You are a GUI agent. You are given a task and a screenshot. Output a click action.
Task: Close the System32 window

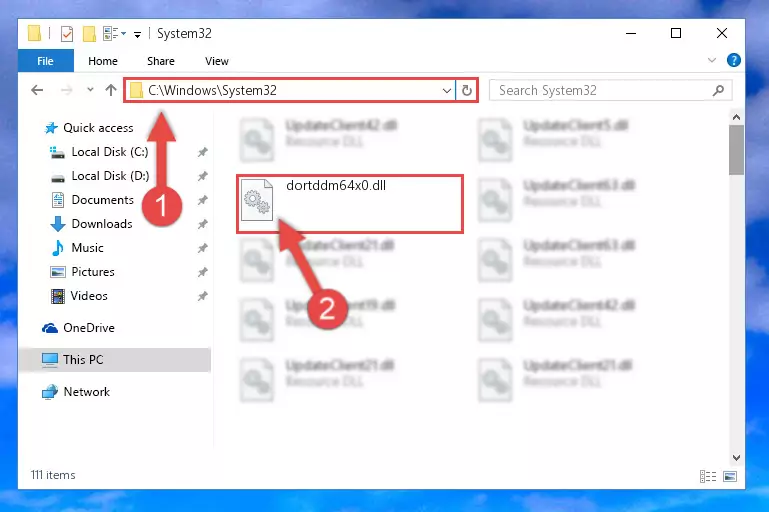722,33
